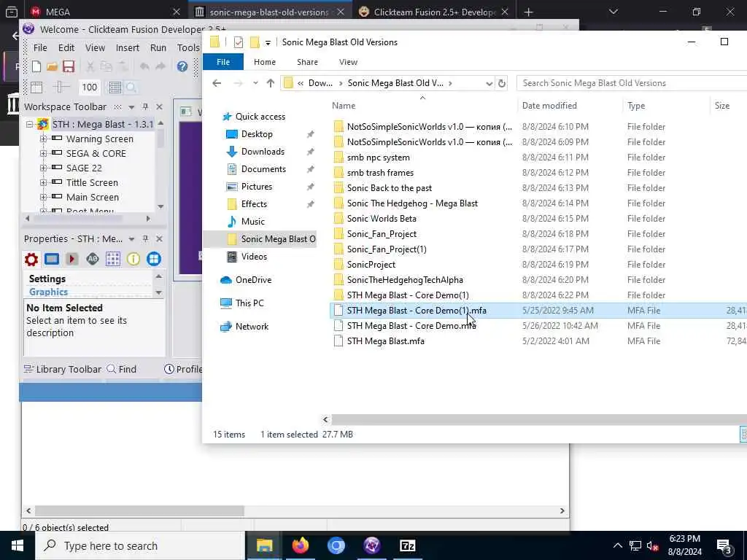Viewport: 747px width, 560px height.
Task: Open the notification center icon
Action: click(724, 546)
